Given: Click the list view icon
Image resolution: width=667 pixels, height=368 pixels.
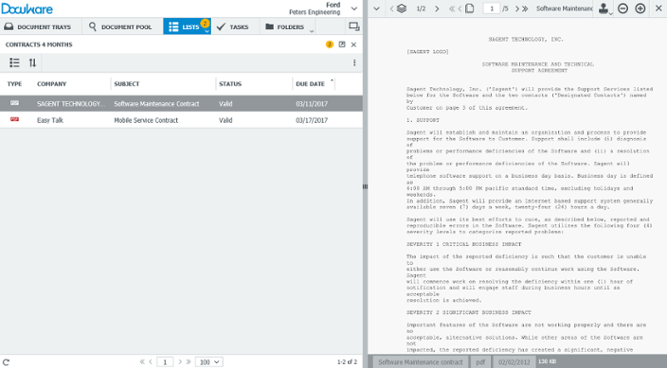Looking at the screenshot, I should coord(14,63).
